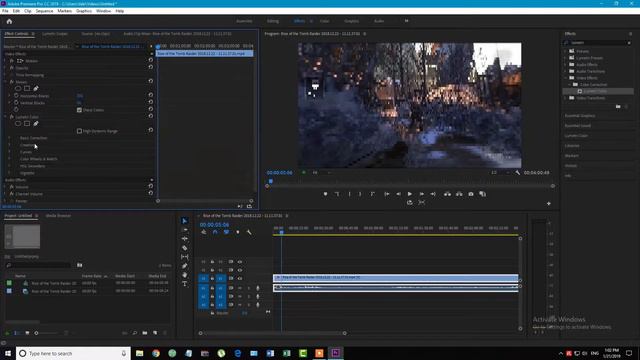
Task: Open the Program monitor Button Editor plus
Action: click(549, 203)
